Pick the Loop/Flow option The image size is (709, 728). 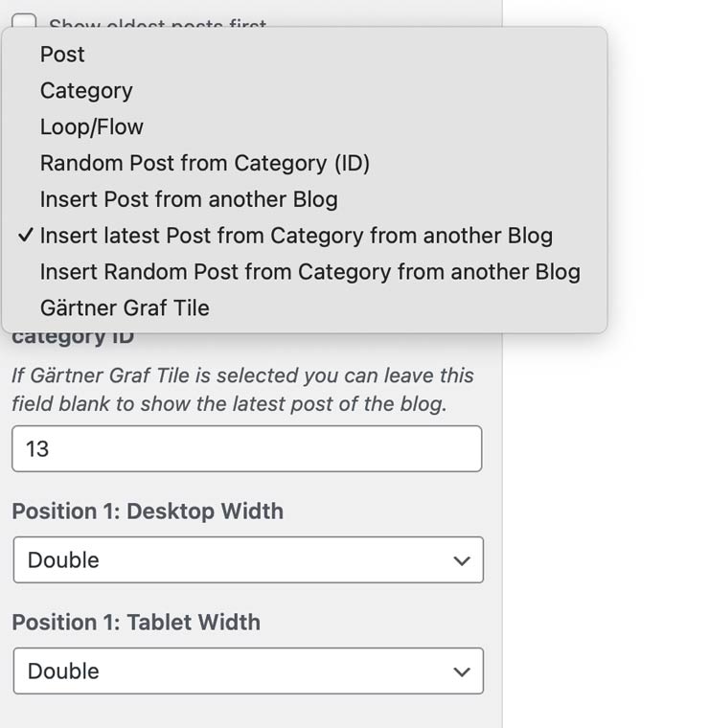click(x=91, y=127)
